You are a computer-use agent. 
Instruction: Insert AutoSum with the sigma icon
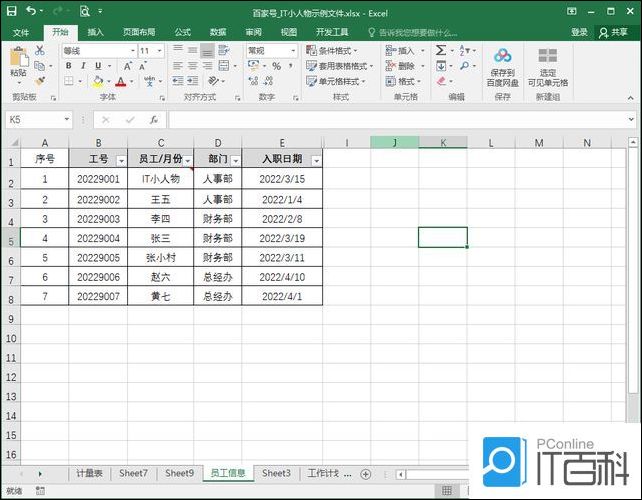pyautogui.click(x=441, y=50)
